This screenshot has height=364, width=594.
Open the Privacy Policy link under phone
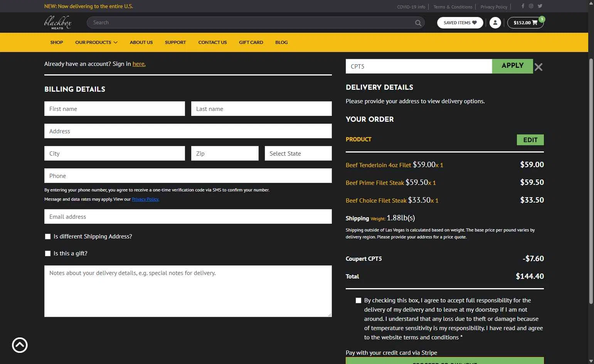tap(145, 199)
